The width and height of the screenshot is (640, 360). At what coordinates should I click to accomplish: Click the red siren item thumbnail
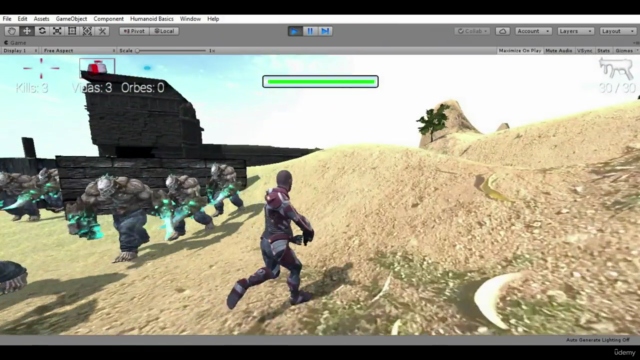tap(97, 67)
